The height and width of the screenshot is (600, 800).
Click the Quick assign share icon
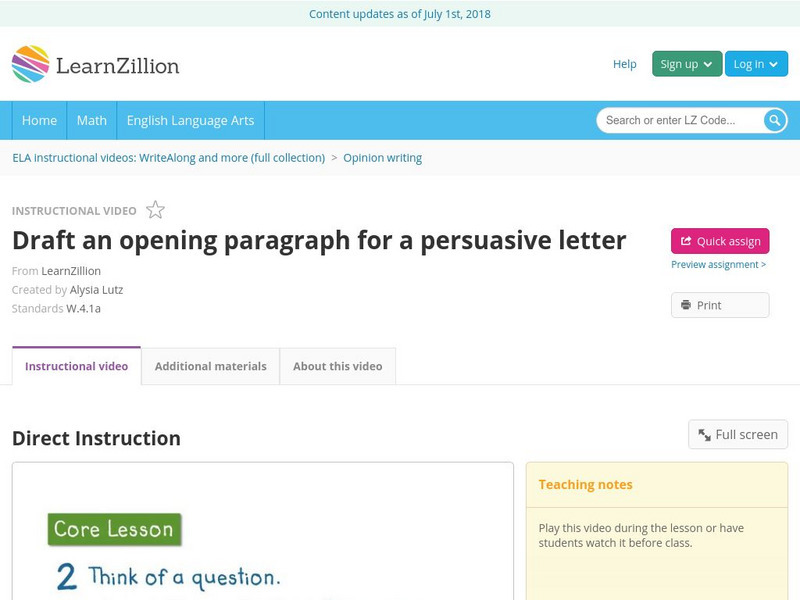[x=686, y=241]
